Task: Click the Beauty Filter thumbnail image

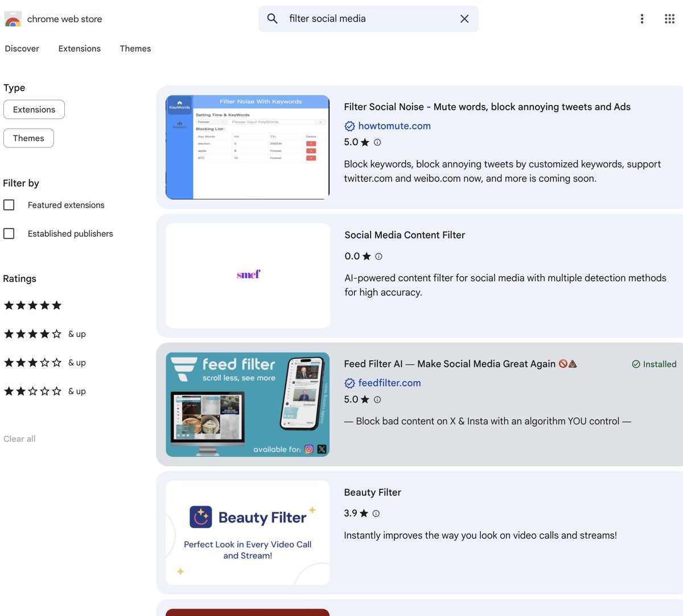Action: point(248,533)
